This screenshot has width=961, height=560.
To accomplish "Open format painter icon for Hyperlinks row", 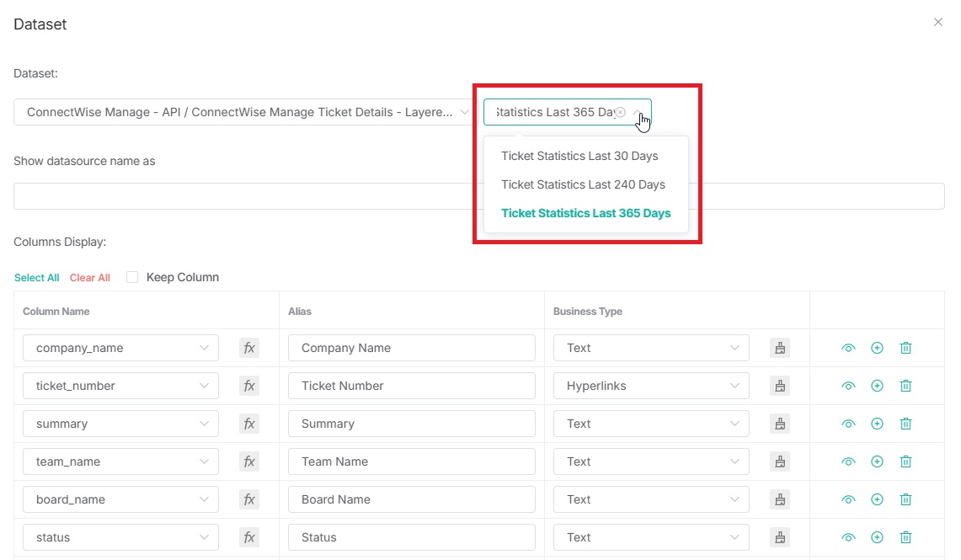I will [780, 386].
